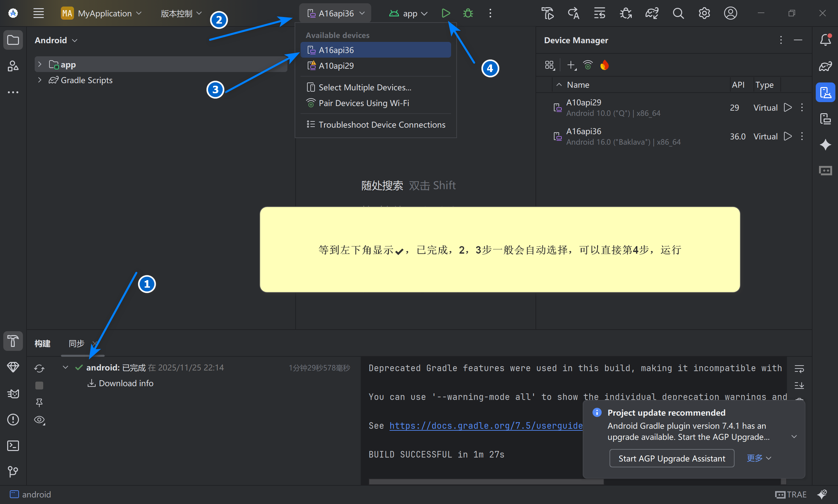Click the Debug app bug icon

(x=468, y=13)
